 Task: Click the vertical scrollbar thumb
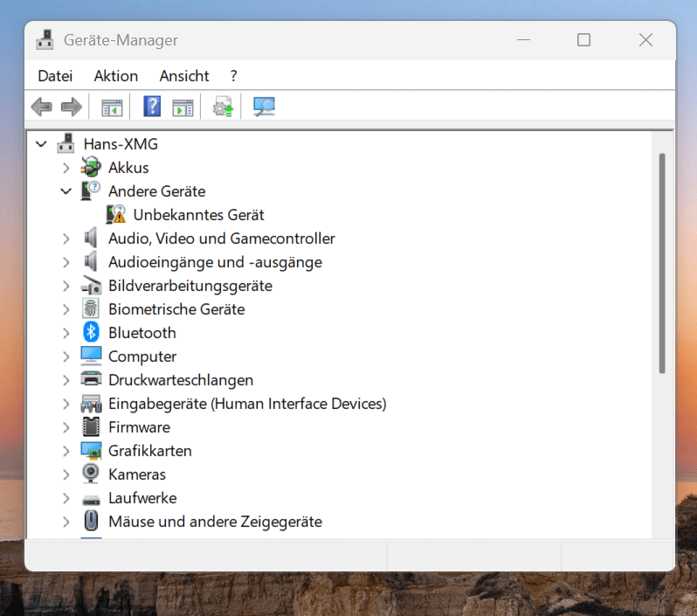click(x=662, y=263)
